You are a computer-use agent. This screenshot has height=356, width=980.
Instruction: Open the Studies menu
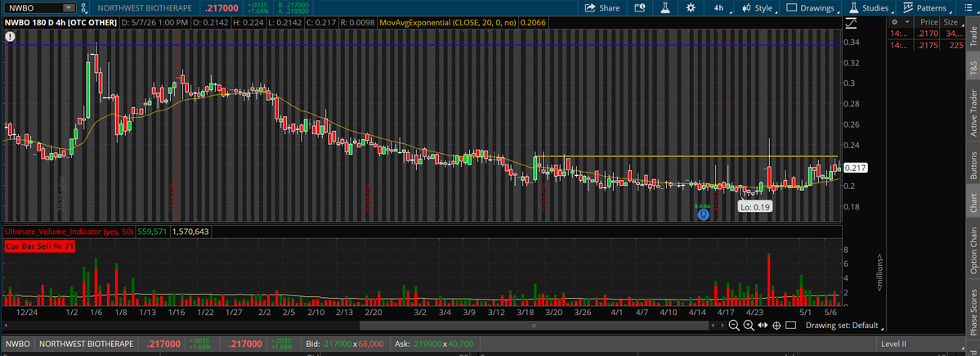870,8
